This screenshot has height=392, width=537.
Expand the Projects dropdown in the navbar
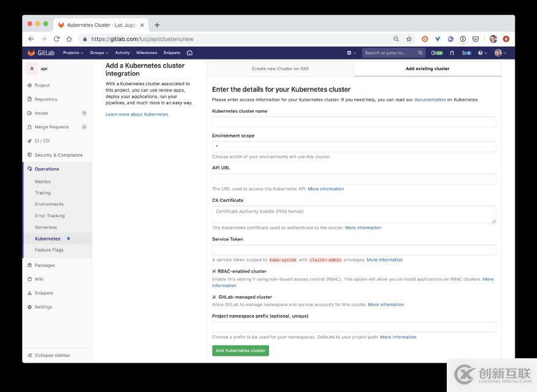tap(73, 53)
